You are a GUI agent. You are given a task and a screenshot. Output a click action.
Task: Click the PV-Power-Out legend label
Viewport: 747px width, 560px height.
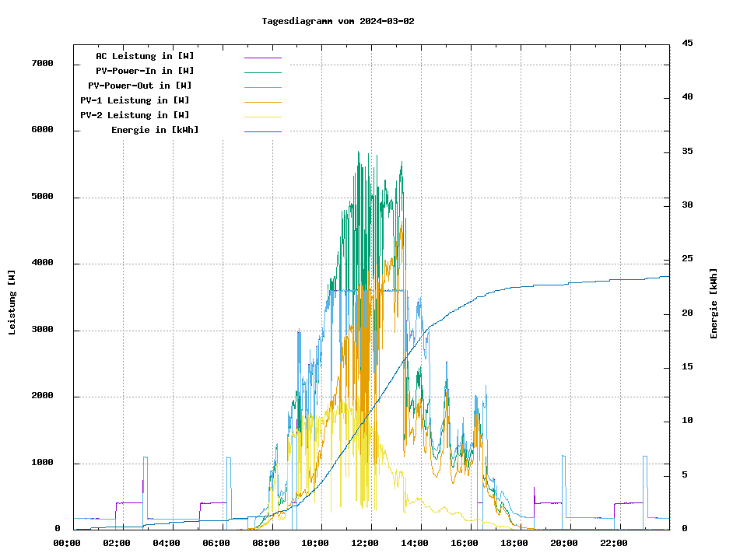click(x=140, y=86)
